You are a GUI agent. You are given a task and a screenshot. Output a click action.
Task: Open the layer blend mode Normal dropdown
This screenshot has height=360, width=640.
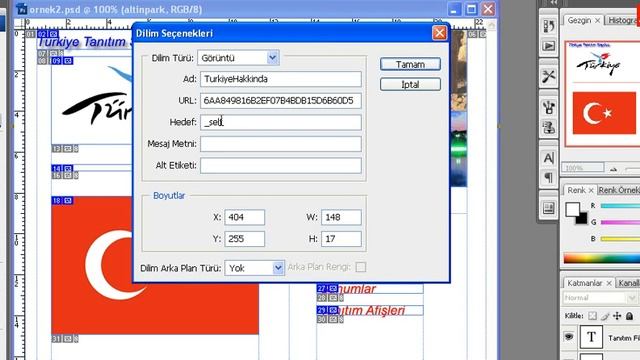tap(600, 298)
